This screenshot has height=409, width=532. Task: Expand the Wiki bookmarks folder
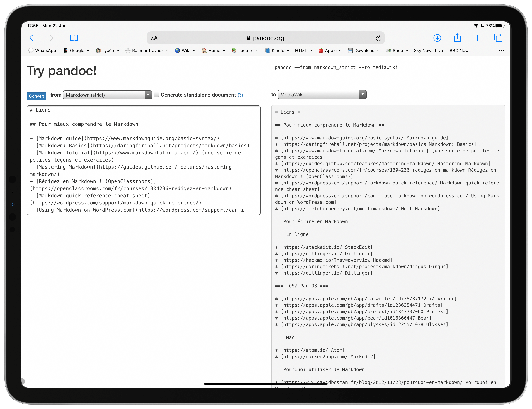pos(185,51)
